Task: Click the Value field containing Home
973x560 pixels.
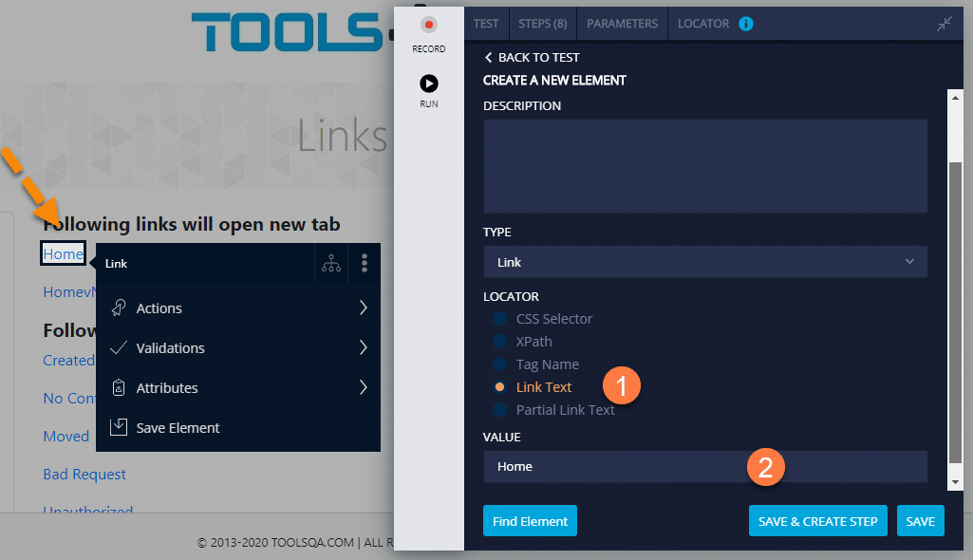Action: click(x=705, y=466)
